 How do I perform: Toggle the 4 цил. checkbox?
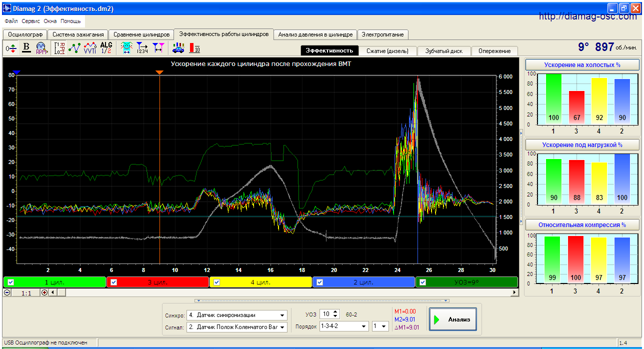[216, 282]
